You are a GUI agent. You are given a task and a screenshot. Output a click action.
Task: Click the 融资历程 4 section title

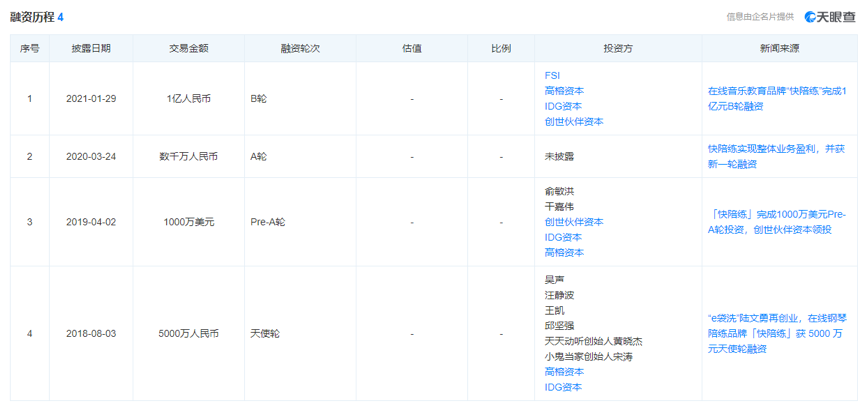[37, 17]
